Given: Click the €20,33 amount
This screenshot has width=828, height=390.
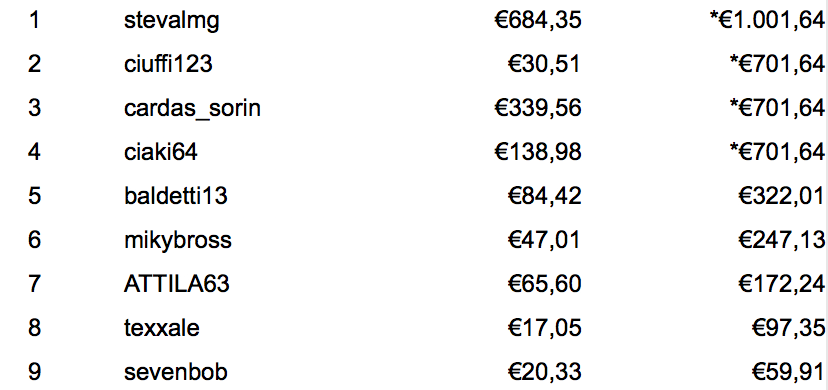Looking at the screenshot, I should click(x=544, y=372).
